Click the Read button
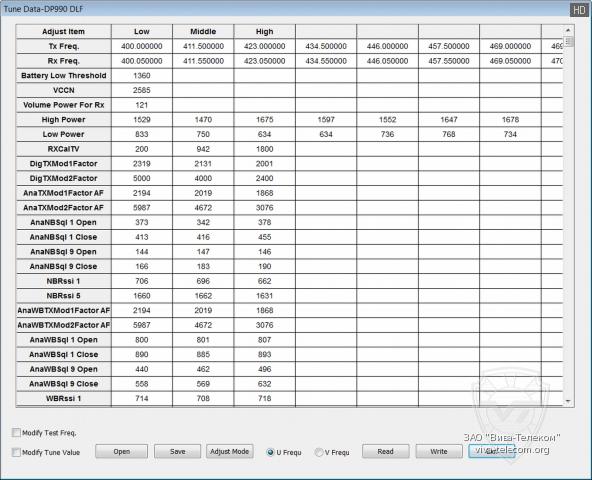 click(385, 451)
